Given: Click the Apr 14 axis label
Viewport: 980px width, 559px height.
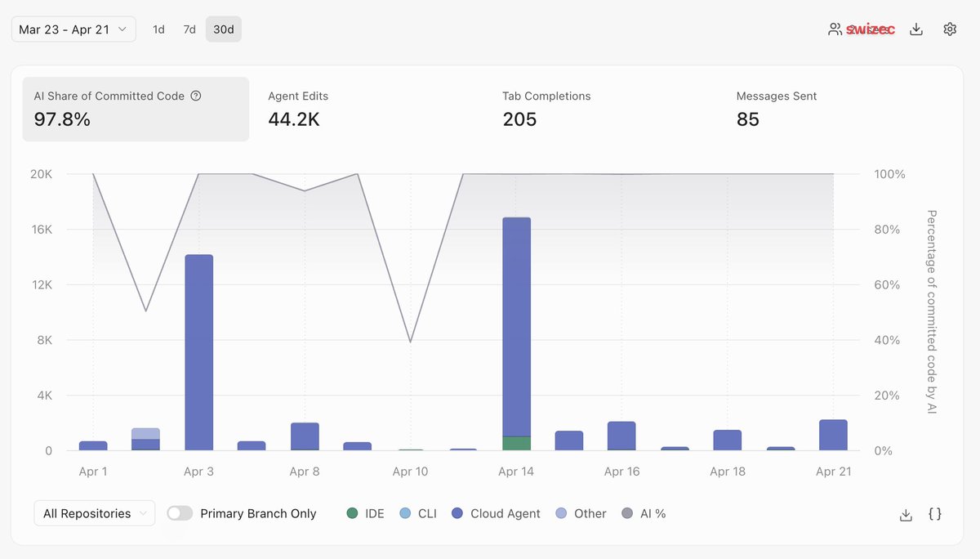Looking at the screenshot, I should [x=516, y=472].
